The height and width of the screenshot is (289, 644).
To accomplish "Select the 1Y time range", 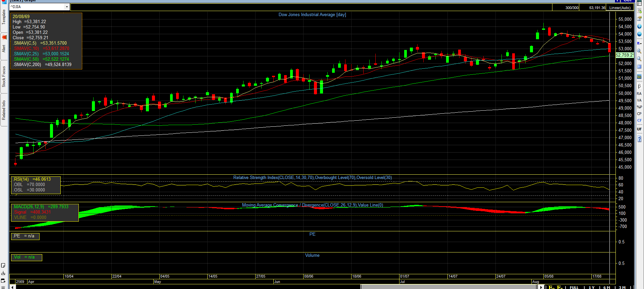I will click(x=591, y=287).
